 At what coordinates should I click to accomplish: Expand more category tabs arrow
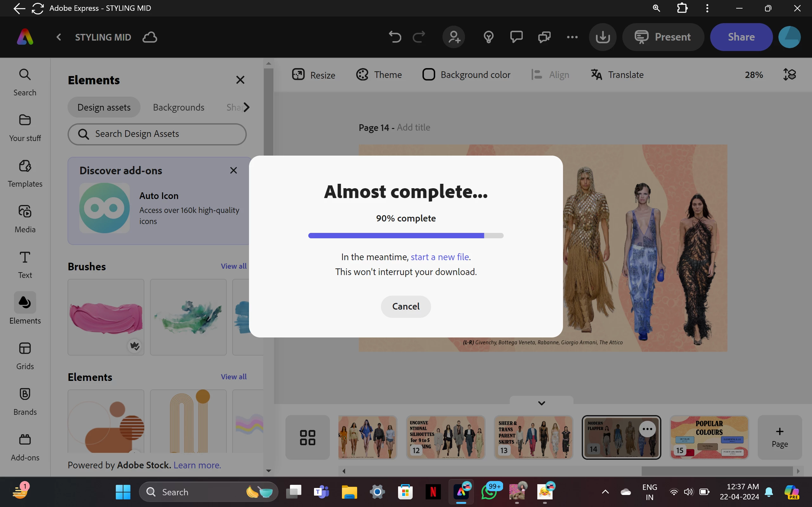247,107
